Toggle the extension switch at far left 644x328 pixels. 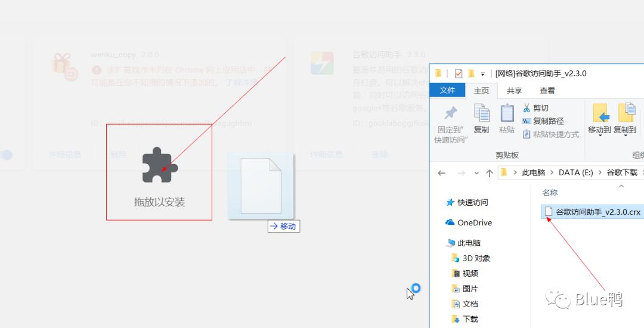(x=5, y=155)
